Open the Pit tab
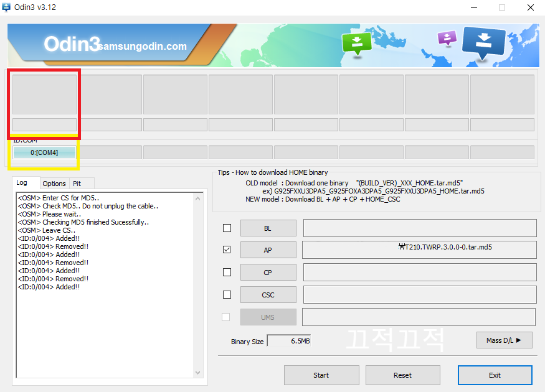 [77, 184]
